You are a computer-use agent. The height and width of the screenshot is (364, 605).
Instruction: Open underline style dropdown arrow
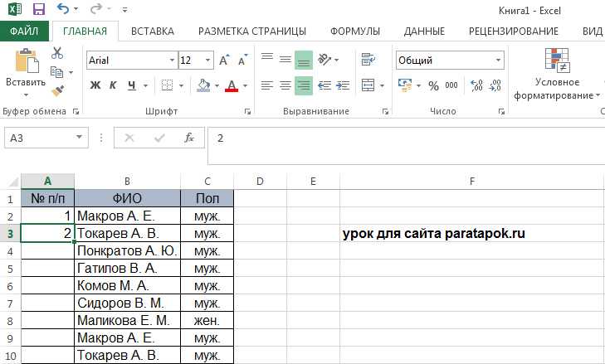point(145,85)
